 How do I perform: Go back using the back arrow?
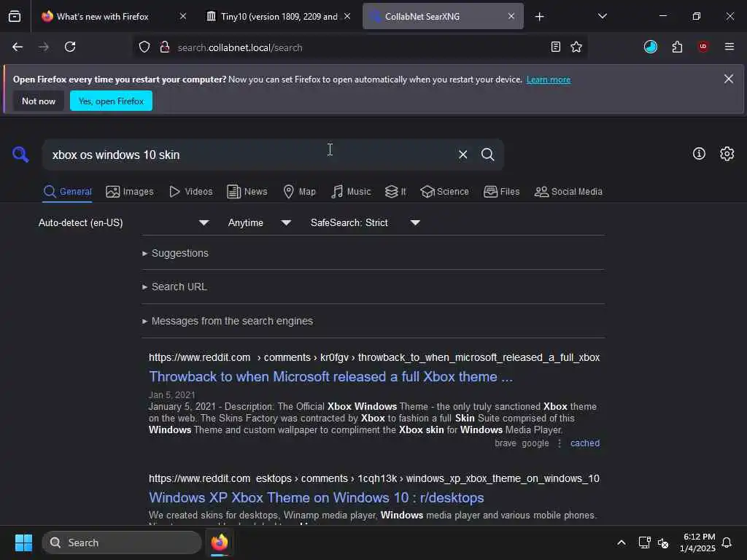coord(18,47)
